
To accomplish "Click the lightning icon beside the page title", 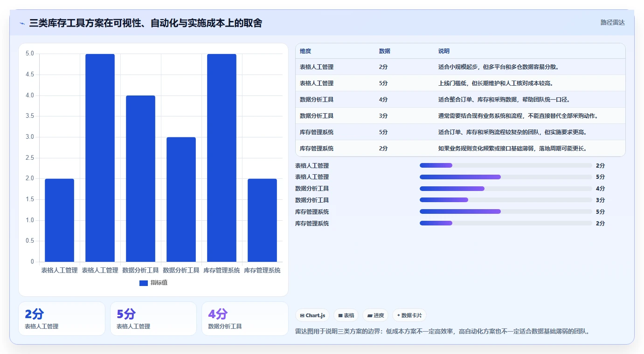I will (x=22, y=23).
